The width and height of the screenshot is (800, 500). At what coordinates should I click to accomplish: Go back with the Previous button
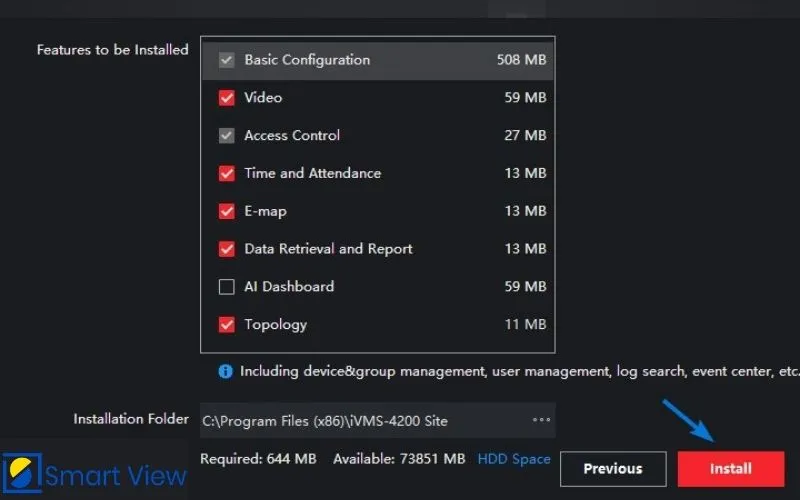tap(613, 468)
